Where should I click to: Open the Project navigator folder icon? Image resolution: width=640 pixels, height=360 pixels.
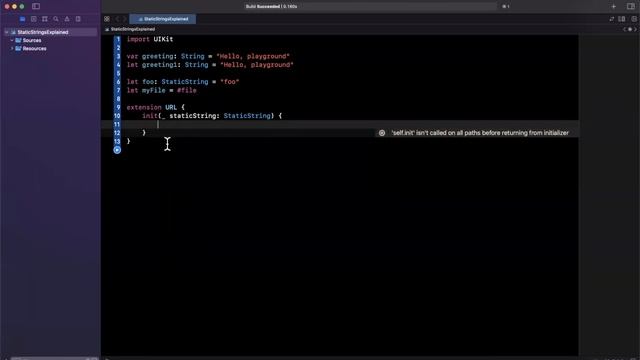point(22,19)
